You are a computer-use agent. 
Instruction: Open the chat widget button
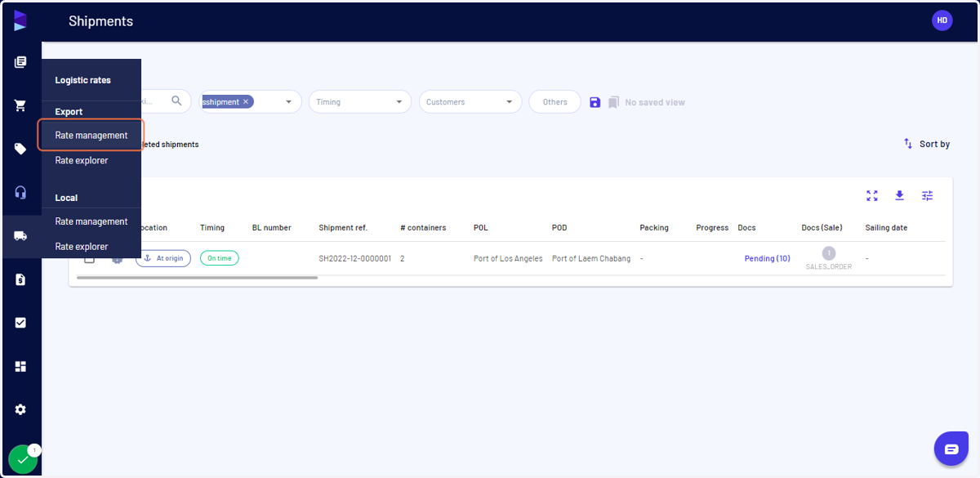pyautogui.click(x=951, y=449)
